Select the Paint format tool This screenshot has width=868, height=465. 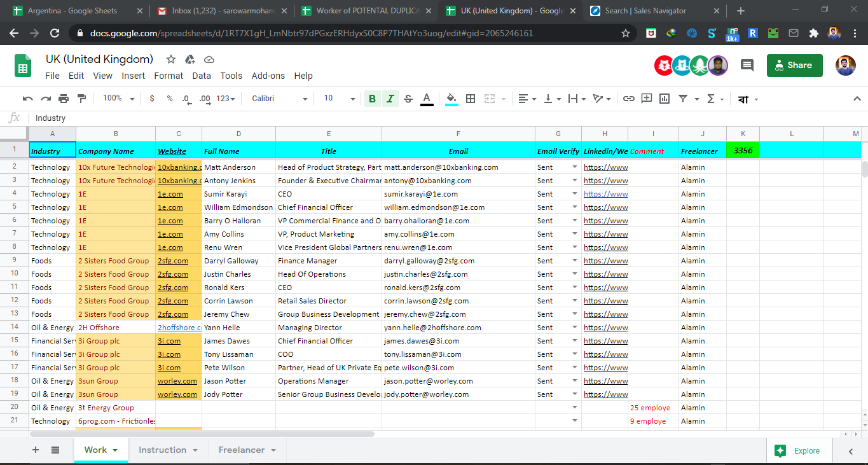[x=81, y=99]
